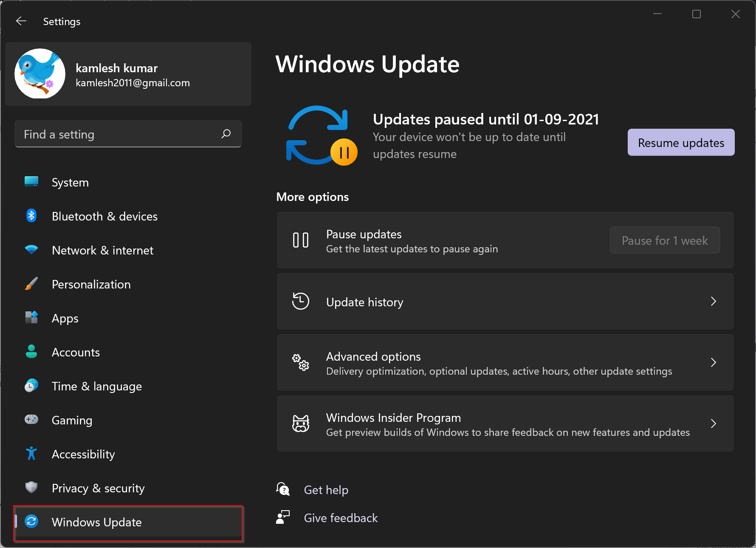Expand Update history via its chevron

pyautogui.click(x=714, y=301)
